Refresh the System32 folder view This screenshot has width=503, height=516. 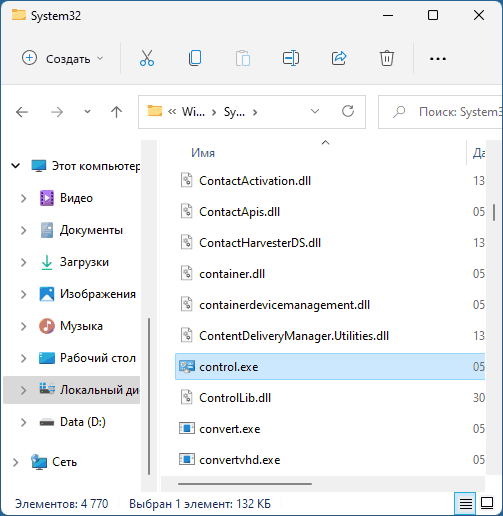tap(348, 111)
